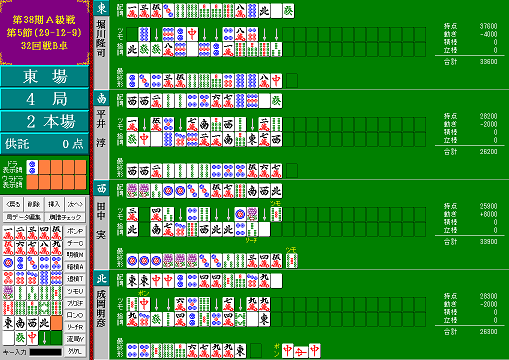Click the ポン P call button
Viewport: 509px width, 360px height.
(75, 231)
